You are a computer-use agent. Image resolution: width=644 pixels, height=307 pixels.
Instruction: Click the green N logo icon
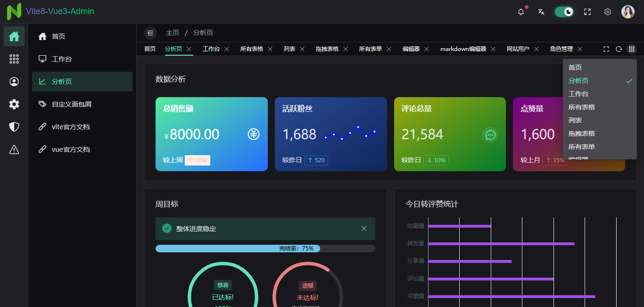tap(14, 11)
